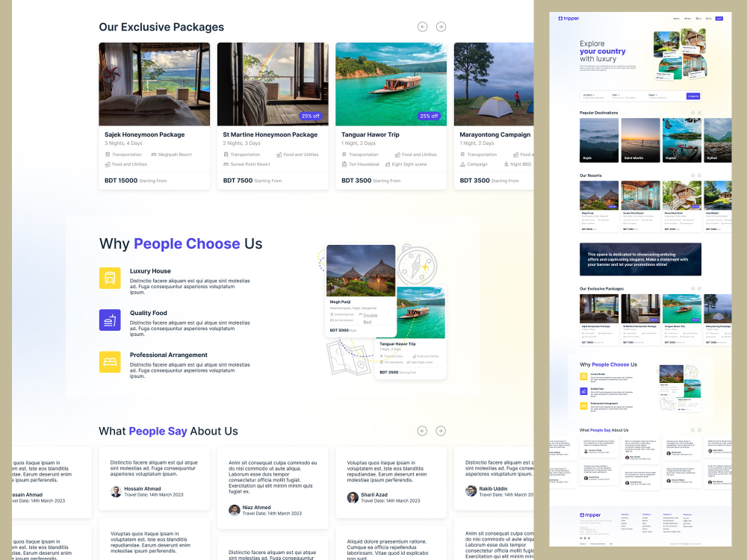
Task: Click Eight Sight scene icon in large Tanguar Hawor card
Action: 387,164
